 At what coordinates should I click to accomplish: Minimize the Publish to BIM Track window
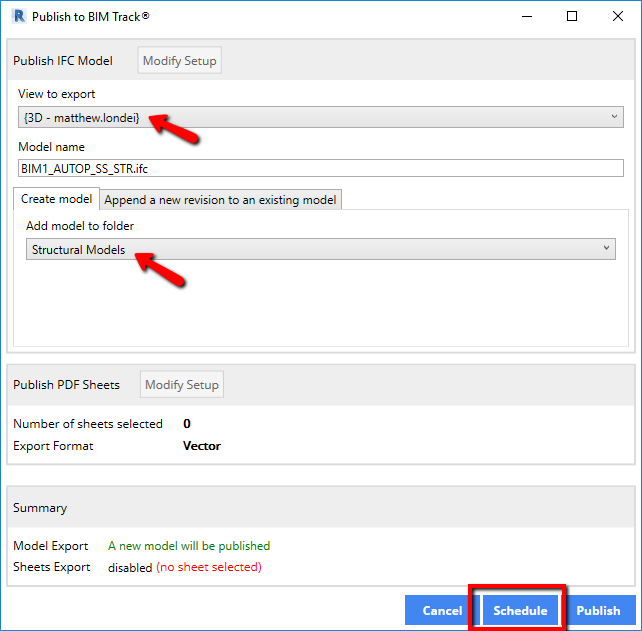point(527,16)
